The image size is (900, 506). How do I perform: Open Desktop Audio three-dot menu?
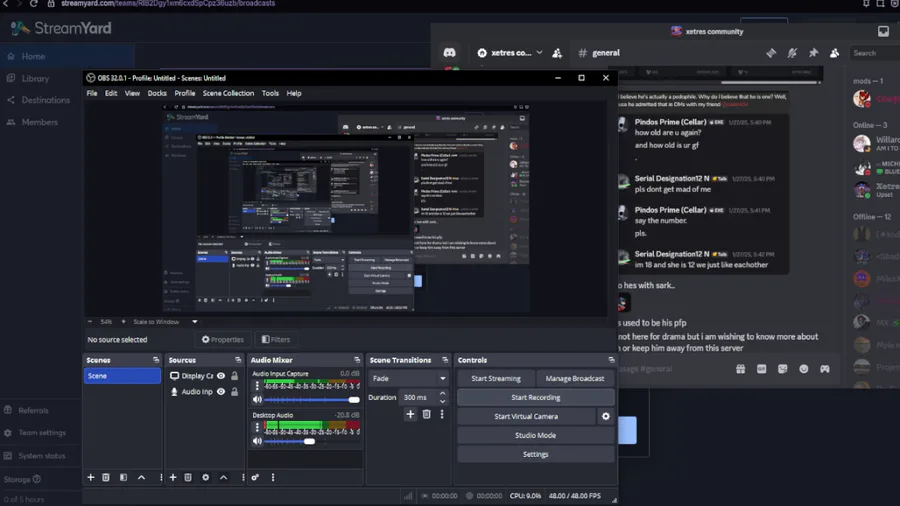[x=257, y=427]
